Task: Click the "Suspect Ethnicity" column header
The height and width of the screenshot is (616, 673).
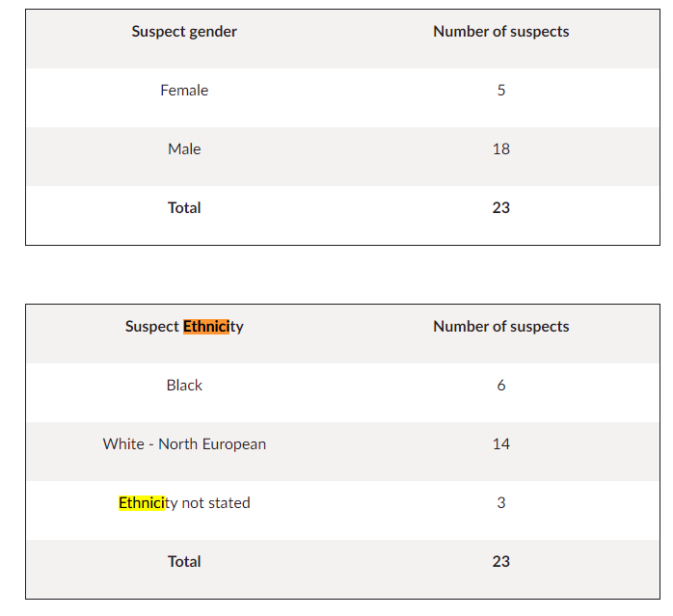Action: pyautogui.click(x=184, y=327)
